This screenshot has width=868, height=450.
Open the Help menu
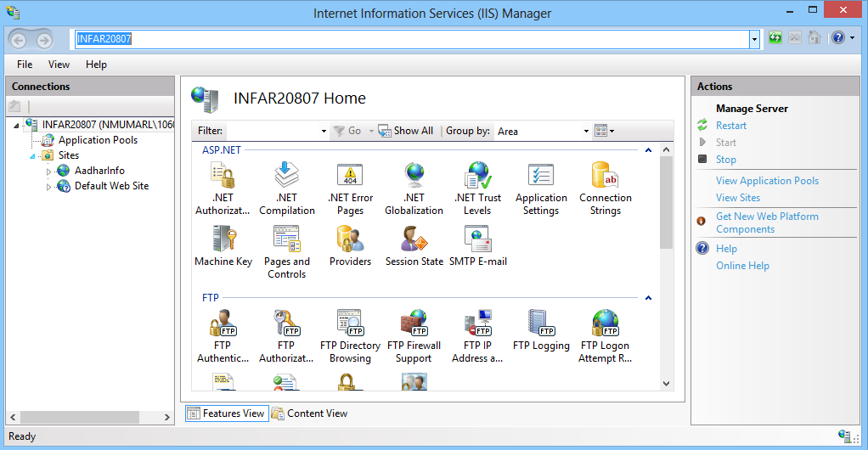pos(96,65)
